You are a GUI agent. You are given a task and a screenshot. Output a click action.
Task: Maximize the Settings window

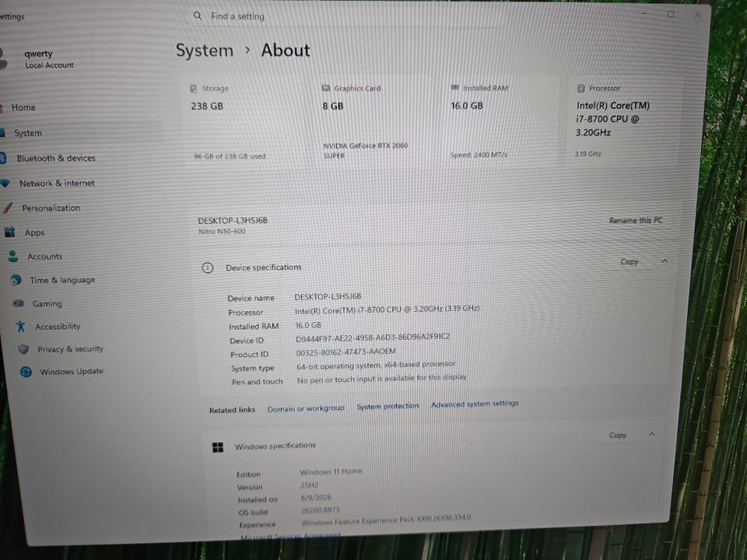tap(671, 14)
